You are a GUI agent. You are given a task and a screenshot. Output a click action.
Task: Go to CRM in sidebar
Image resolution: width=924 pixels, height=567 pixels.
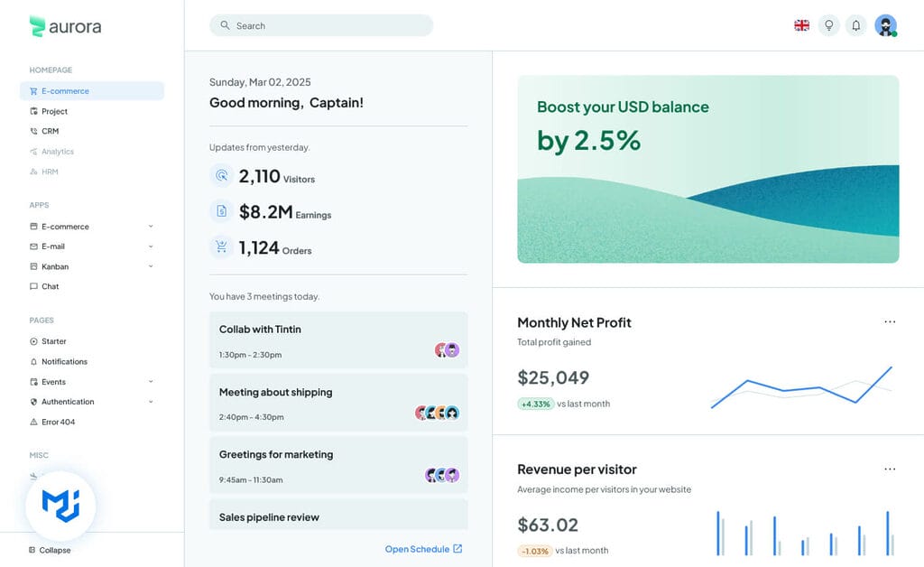click(50, 131)
